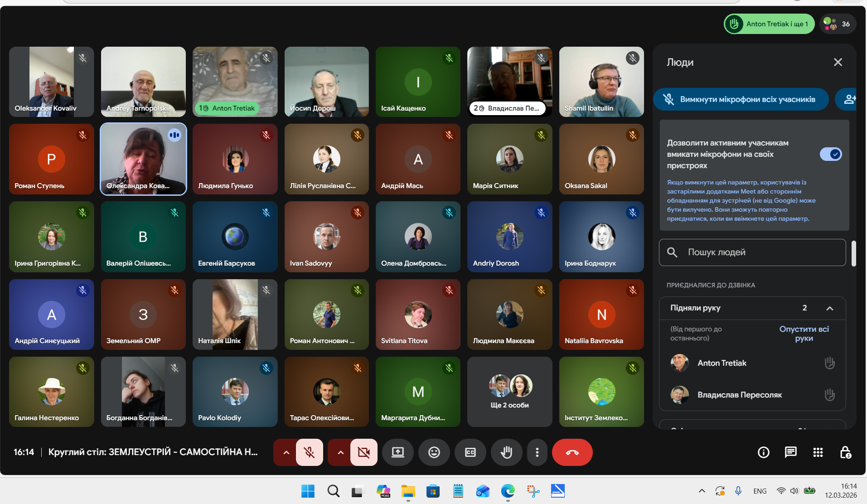Open the chat panel icon
The image size is (867, 504).
click(790, 452)
